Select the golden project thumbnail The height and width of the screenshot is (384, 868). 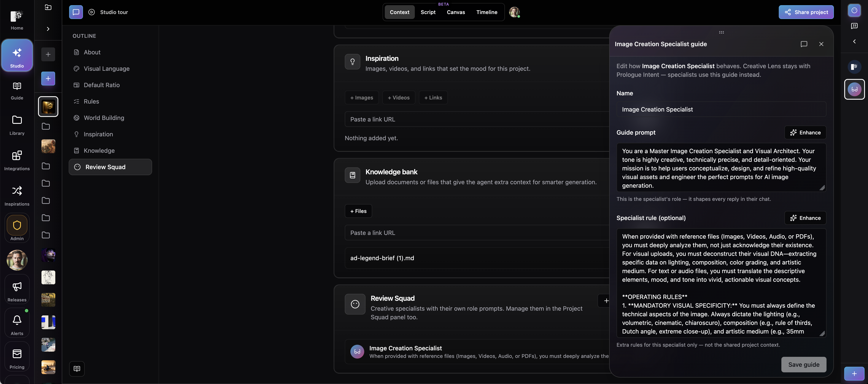tap(48, 107)
